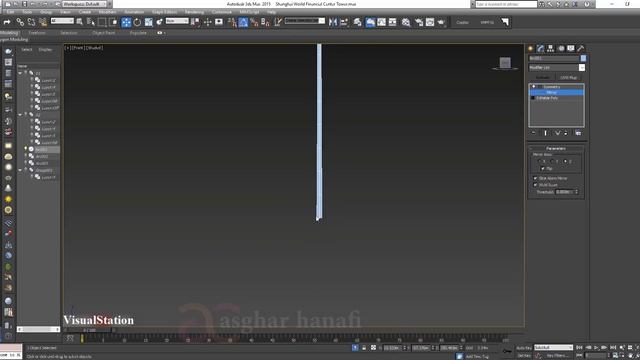Open the Curve Editor icon
Image resolution: width=640 pixels, height=360 pixels.
[x=381, y=22]
